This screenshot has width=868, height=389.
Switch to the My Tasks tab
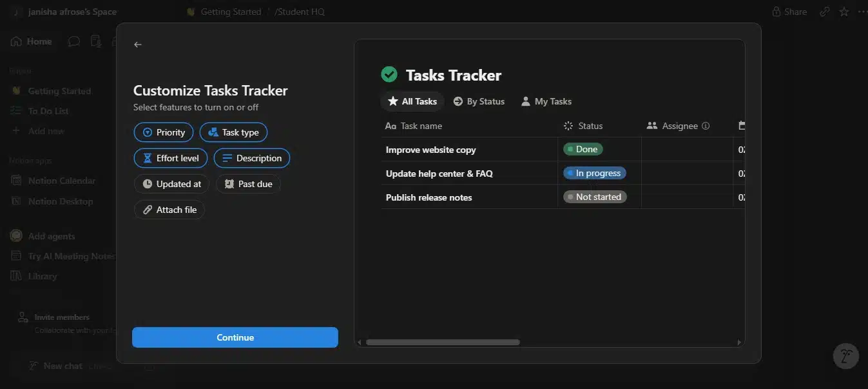[x=546, y=101]
